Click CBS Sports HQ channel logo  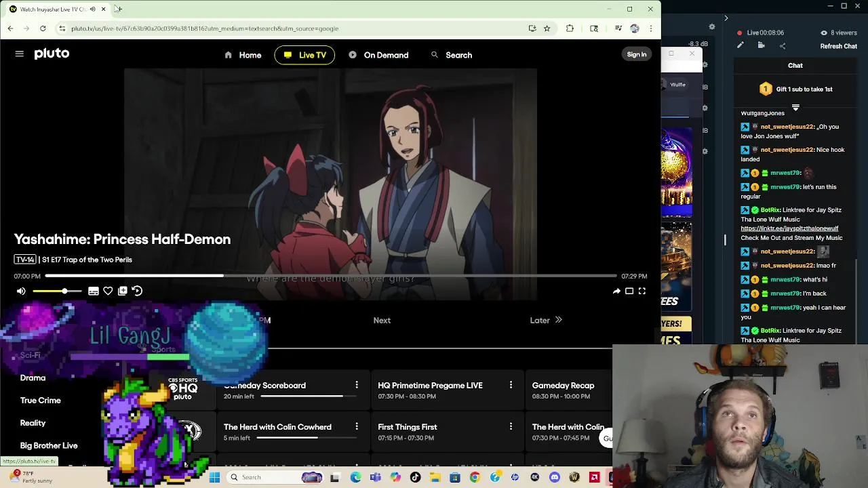(x=183, y=390)
